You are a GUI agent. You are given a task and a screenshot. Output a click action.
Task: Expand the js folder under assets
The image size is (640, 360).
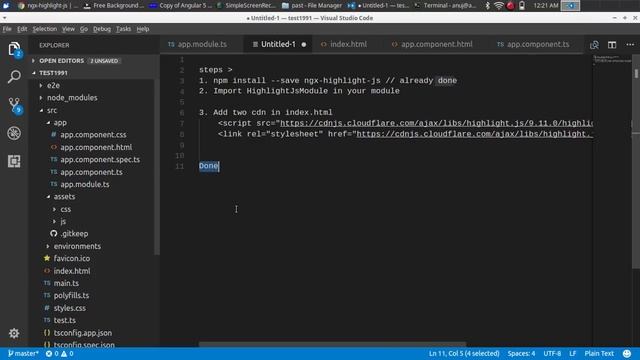pos(63,221)
